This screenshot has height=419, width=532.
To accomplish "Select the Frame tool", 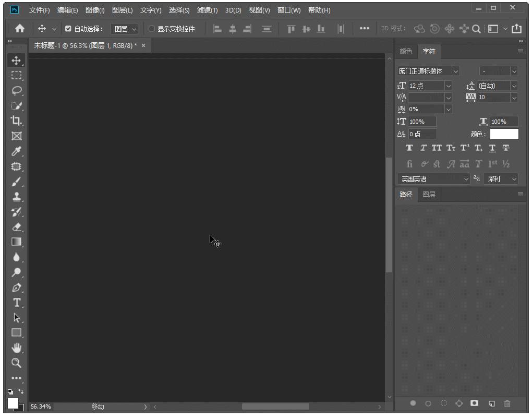I will tap(16, 136).
